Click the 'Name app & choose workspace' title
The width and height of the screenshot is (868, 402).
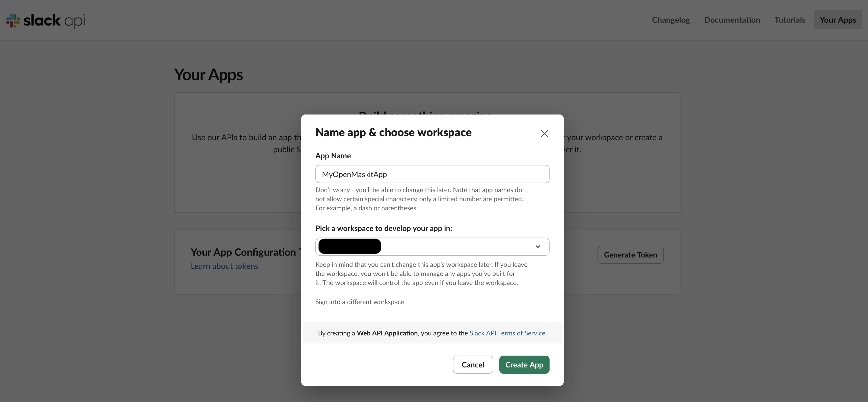click(x=393, y=132)
